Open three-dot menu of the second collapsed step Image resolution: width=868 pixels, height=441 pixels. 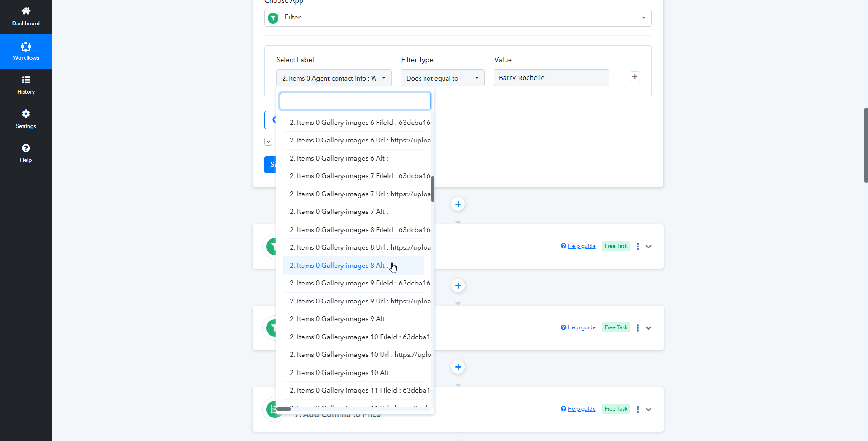click(x=638, y=328)
